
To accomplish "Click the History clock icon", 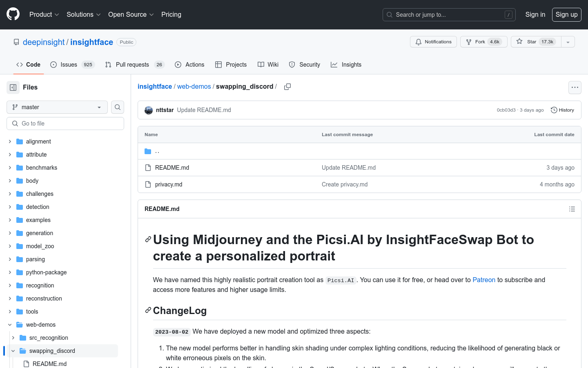I will 554,110.
